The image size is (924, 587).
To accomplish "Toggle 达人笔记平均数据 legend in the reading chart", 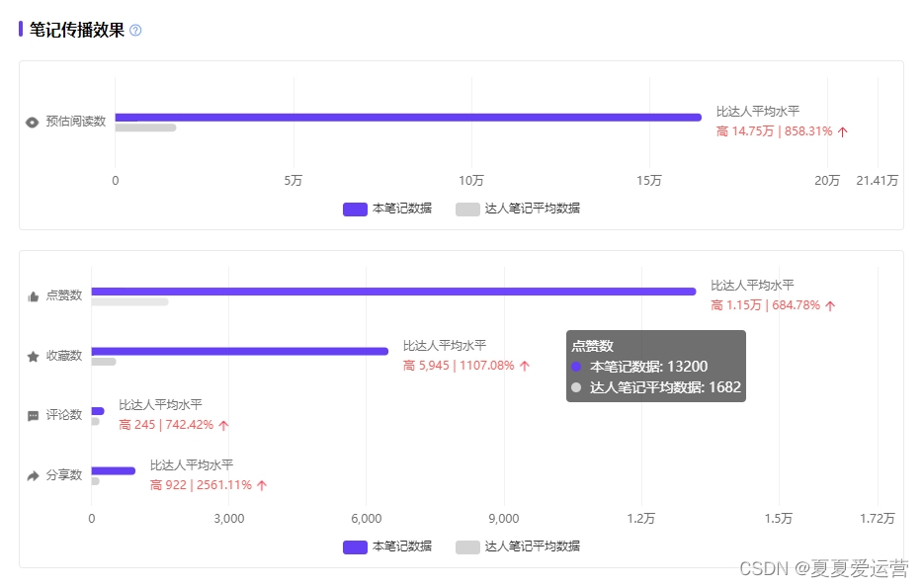I will point(518,209).
